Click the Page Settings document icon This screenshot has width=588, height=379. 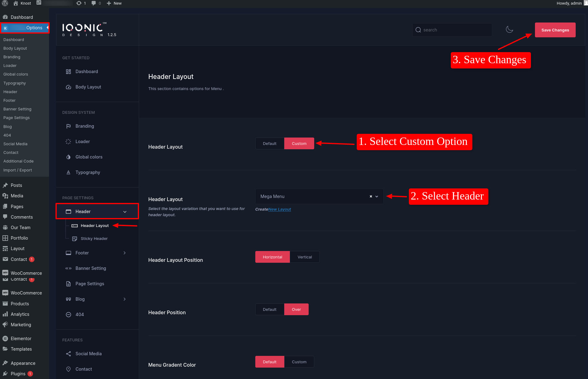click(68, 284)
